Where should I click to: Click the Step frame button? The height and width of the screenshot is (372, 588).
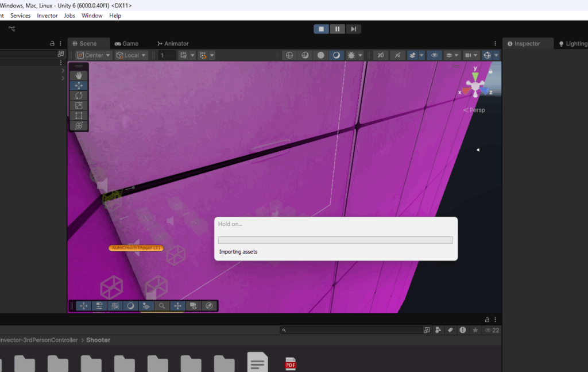354,29
